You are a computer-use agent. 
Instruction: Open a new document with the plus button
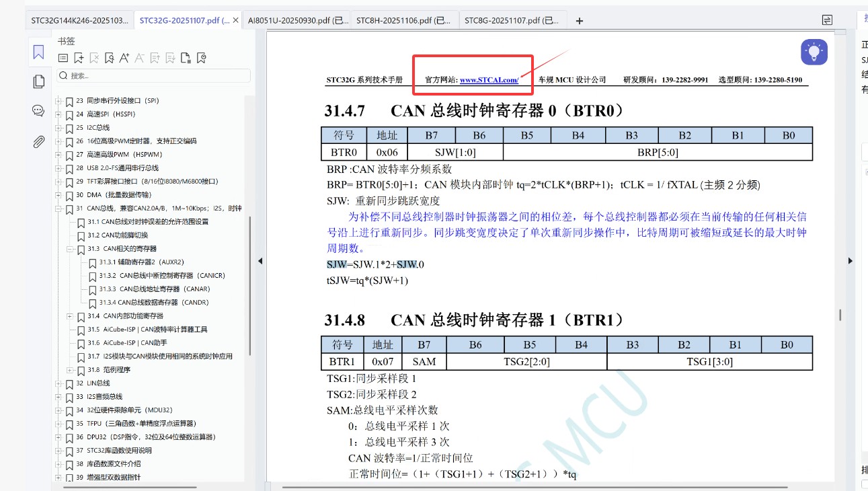coord(579,20)
